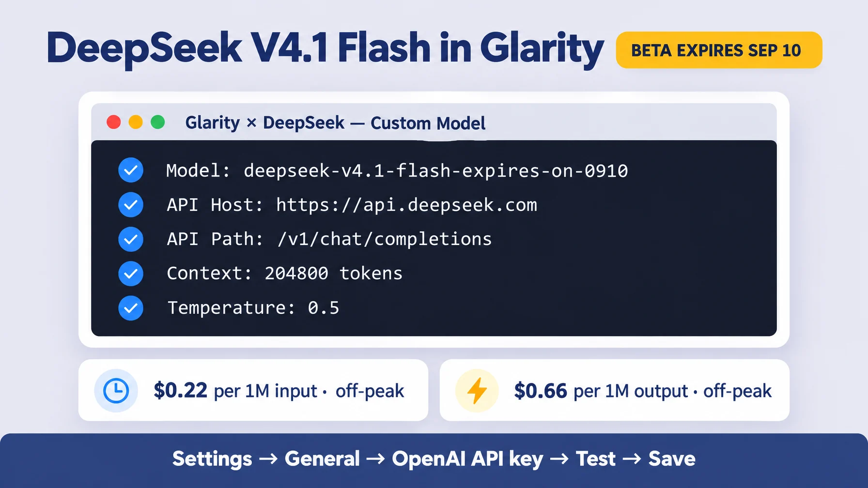Screen dimensions: 868x488
Task: Click OpenAI API key in the bottom bar
Action: pyautogui.click(x=467, y=459)
